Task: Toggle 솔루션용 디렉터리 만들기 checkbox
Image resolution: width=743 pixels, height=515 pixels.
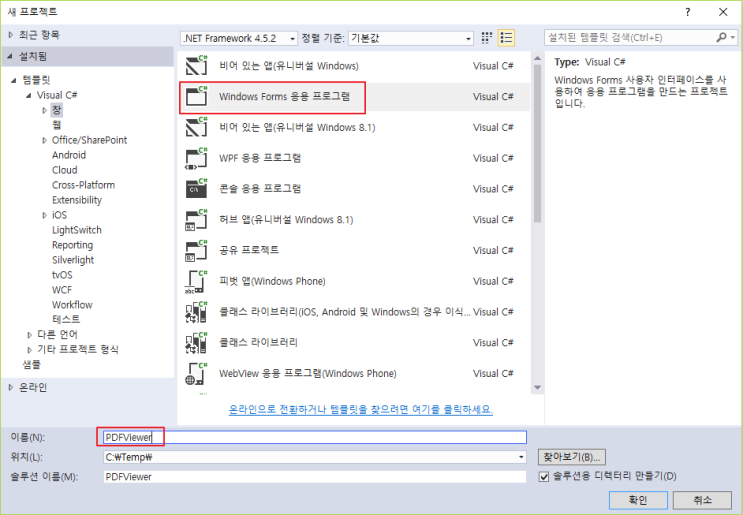Action: 545,477
